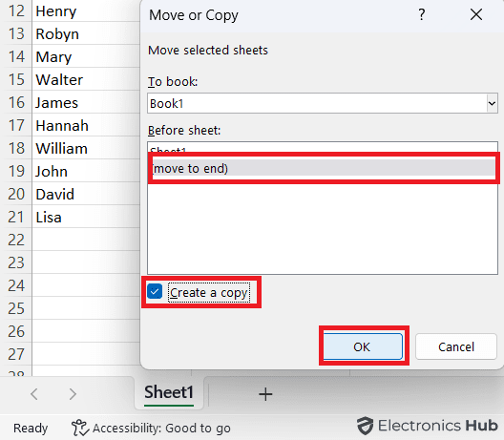504x440 pixels.
Task: Select cell containing James
Action: pyautogui.click(x=86, y=102)
